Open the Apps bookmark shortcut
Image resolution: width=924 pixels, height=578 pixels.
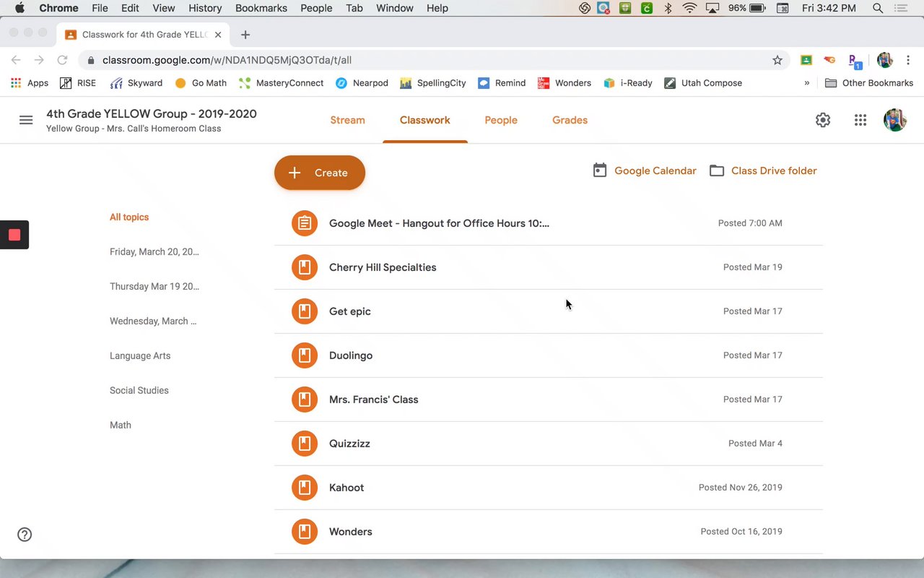point(30,83)
